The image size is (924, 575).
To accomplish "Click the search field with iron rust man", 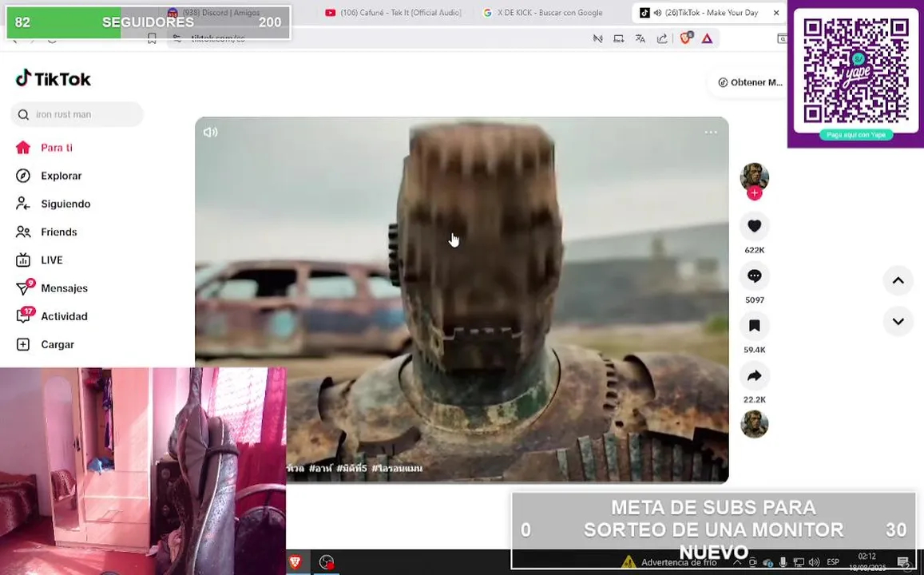I will [x=77, y=114].
